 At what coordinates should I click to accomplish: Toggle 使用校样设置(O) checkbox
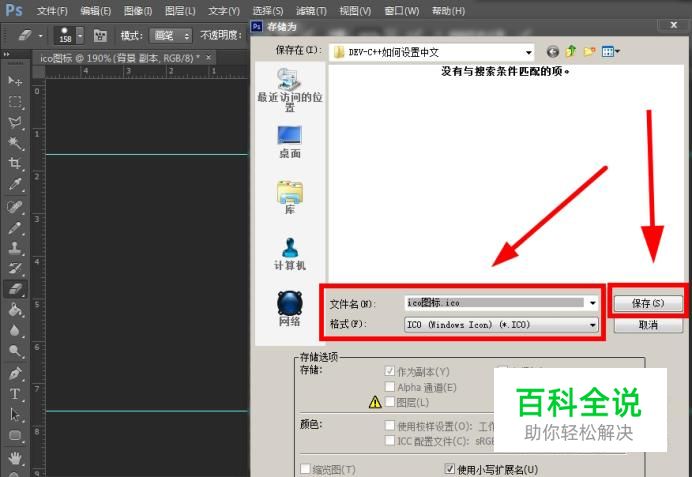click(389, 425)
